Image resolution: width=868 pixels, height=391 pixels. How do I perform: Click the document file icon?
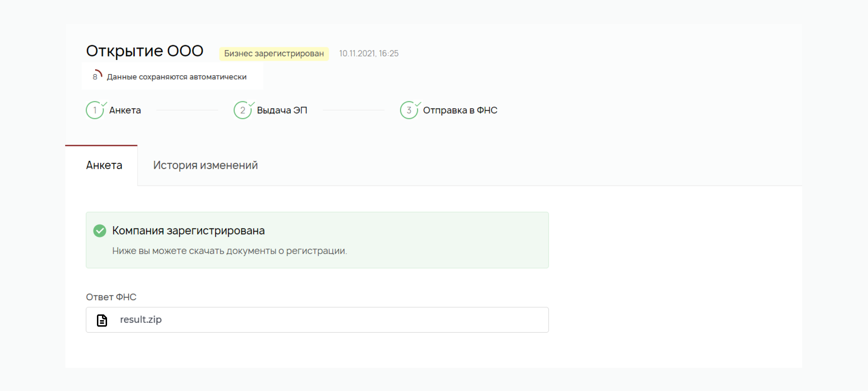pyautogui.click(x=102, y=320)
